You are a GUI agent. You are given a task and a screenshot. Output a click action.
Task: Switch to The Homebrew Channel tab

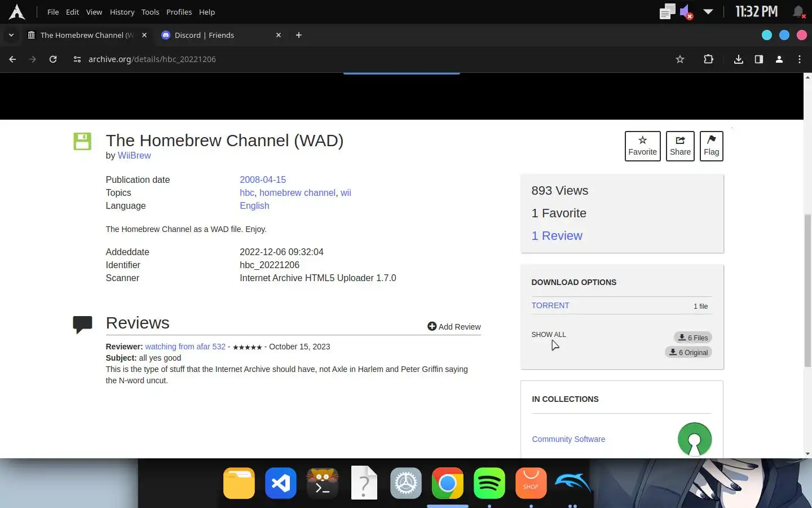pyautogui.click(x=87, y=35)
